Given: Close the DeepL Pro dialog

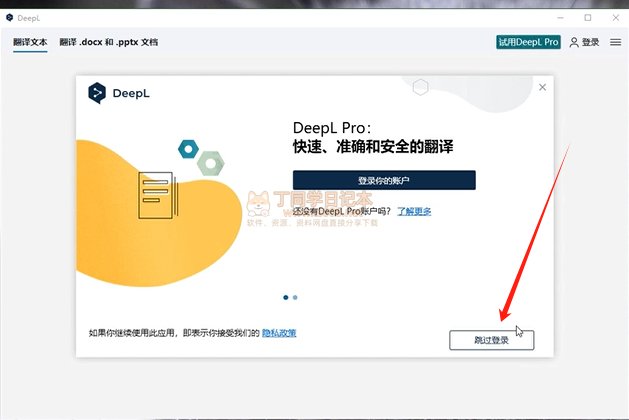Looking at the screenshot, I should tap(542, 87).
